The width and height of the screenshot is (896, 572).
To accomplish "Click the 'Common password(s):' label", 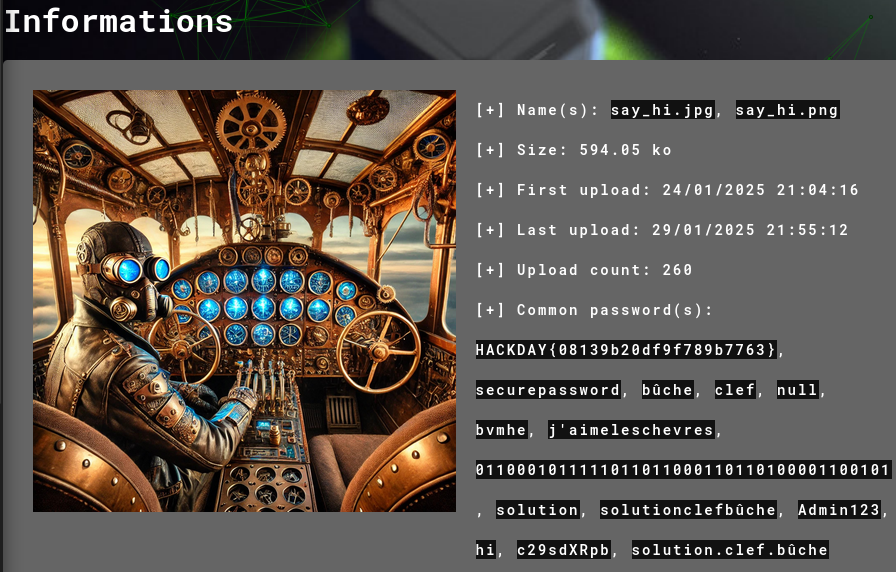I will tap(594, 310).
